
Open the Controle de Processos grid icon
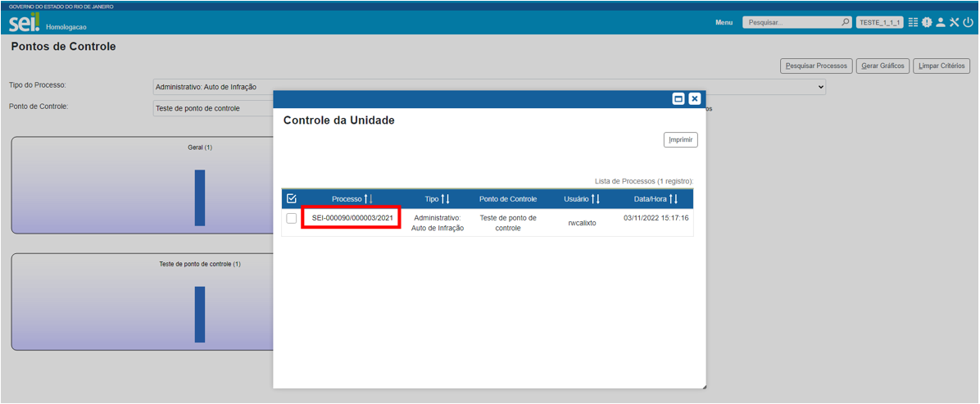[914, 22]
